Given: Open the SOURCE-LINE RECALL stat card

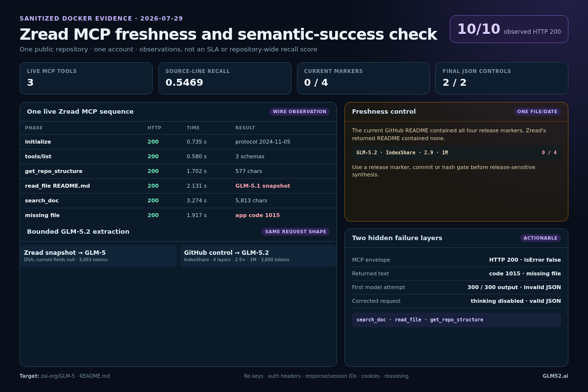Looking at the screenshot, I should coord(224,78).
